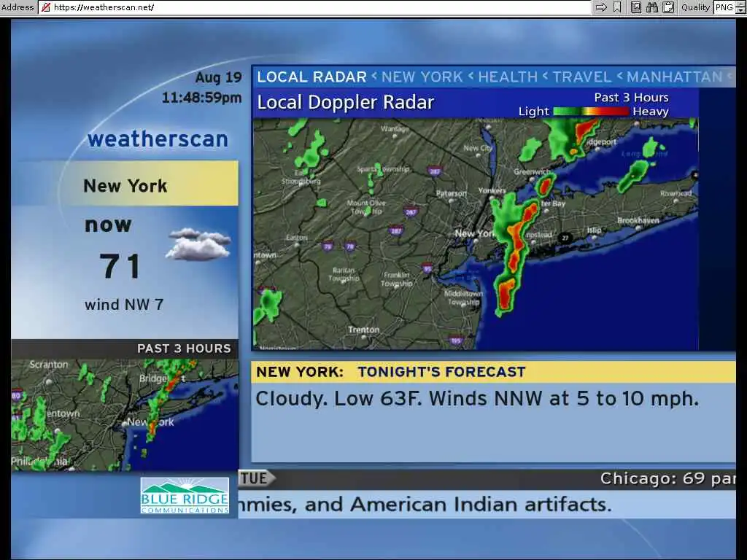Click the 11:48:59pm clock

tap(201, 98)
